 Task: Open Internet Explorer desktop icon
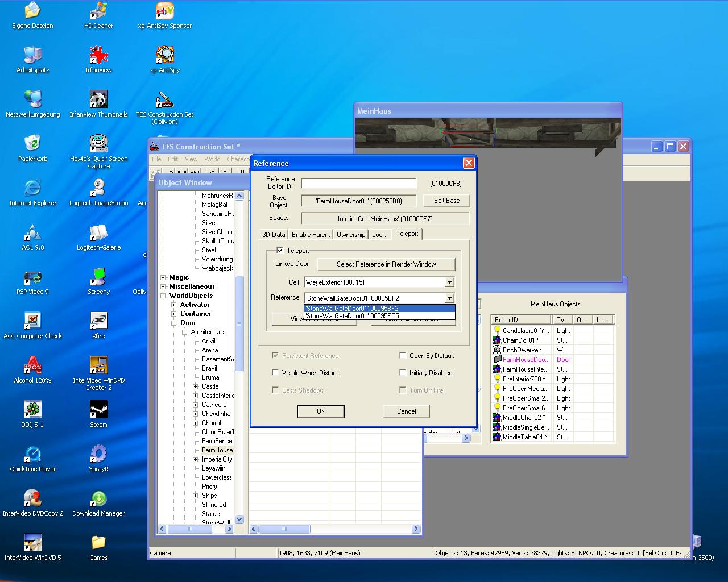click(x=32, y=193)
